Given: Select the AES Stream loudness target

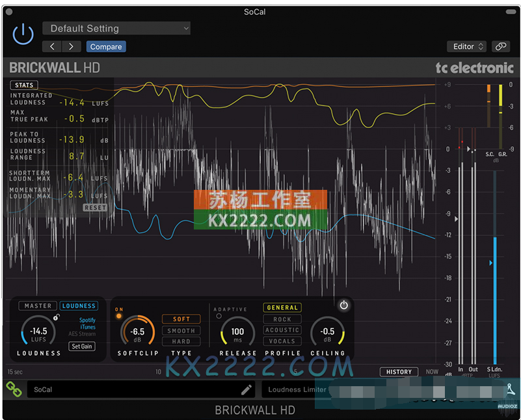Looking at the screenshot, I should (82, 334).
